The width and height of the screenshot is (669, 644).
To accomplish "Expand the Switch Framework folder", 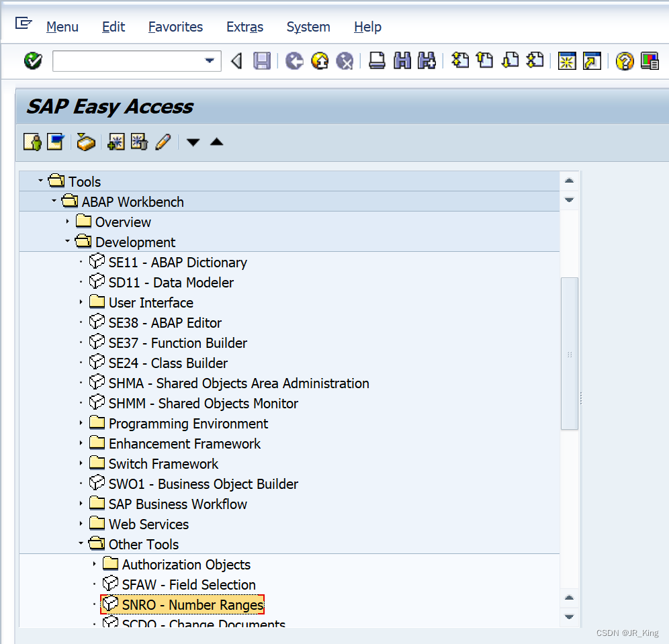I will tap(81, 463).
